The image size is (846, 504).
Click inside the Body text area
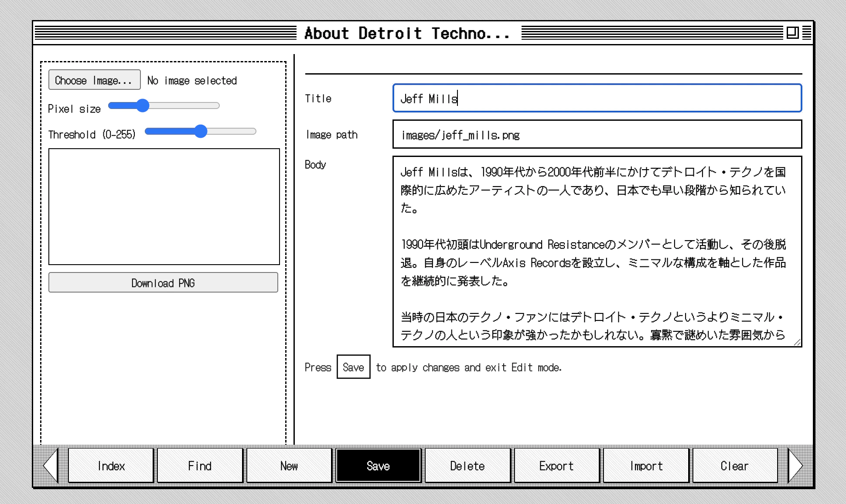pos(597,252)
